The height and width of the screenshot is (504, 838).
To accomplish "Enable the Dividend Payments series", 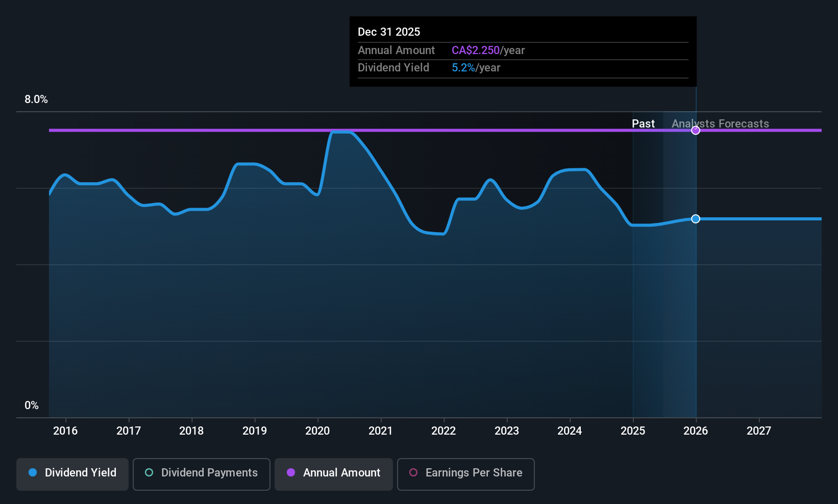I will coord(202,474).
